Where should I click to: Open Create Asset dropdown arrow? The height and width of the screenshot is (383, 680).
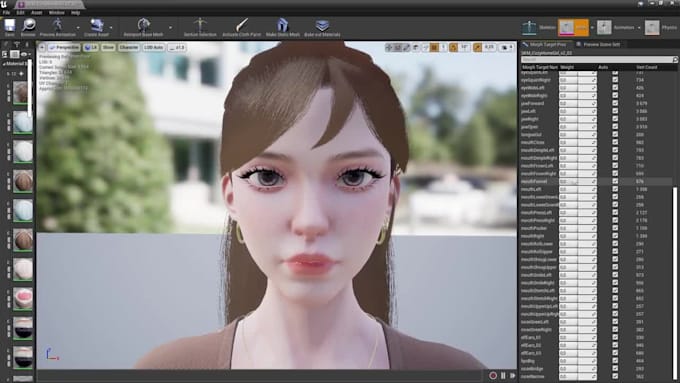(111, 27)
